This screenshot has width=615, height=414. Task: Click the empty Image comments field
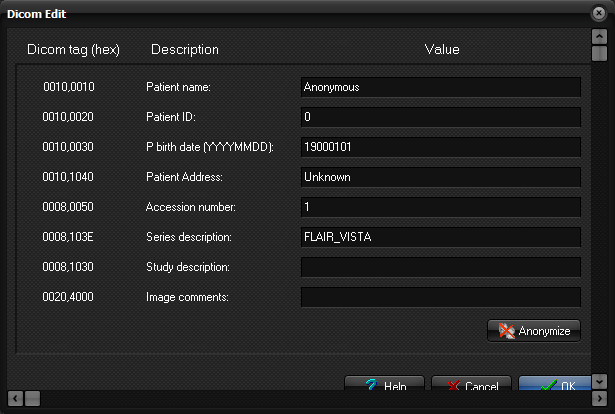click(440, 297)
